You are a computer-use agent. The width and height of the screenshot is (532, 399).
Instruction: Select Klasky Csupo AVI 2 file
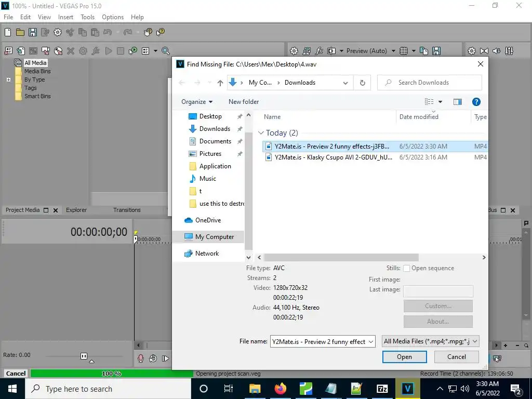click(x=375, y=157)
